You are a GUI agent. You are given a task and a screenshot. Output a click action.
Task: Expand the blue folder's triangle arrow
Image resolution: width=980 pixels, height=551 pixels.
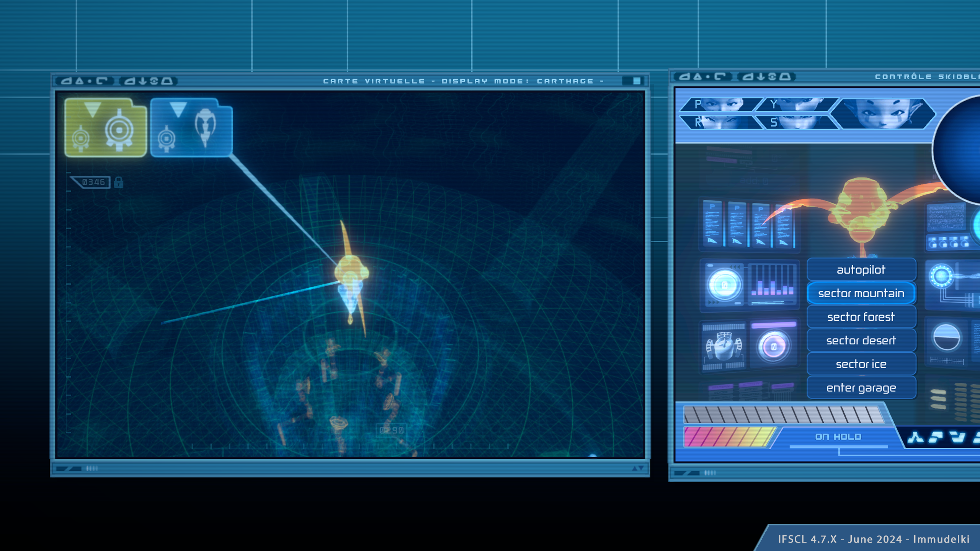coord(178,109)
